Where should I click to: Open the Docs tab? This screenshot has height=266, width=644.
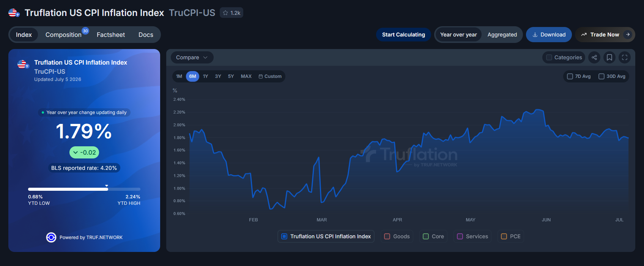(x=146, y=35)
